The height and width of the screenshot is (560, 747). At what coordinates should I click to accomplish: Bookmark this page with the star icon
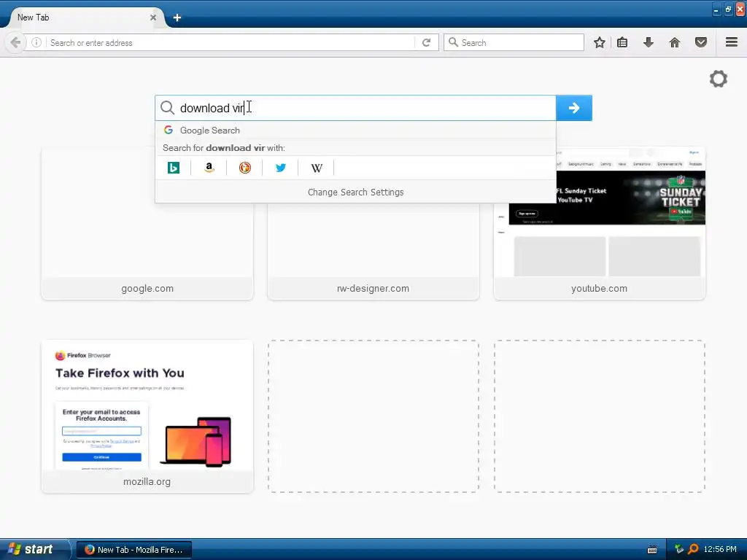tap(600, 42)
